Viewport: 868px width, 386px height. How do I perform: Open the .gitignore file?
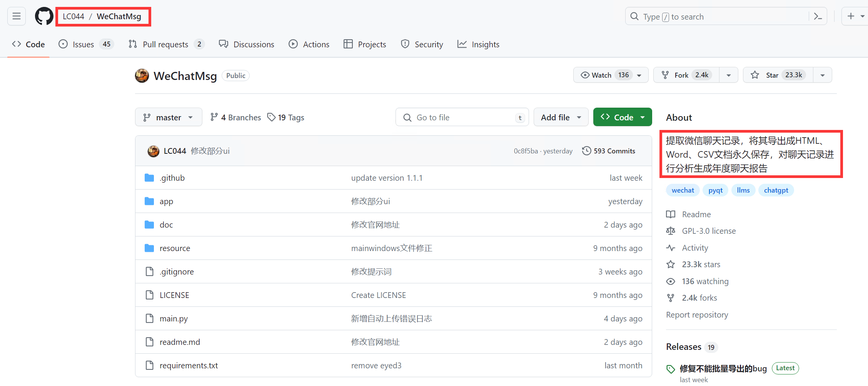tap(177, 272)
